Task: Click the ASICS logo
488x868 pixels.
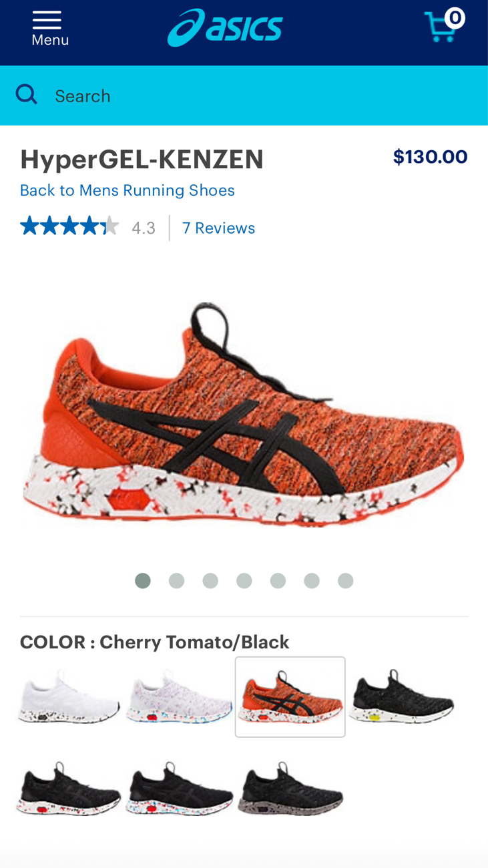Action: point(225,28)
